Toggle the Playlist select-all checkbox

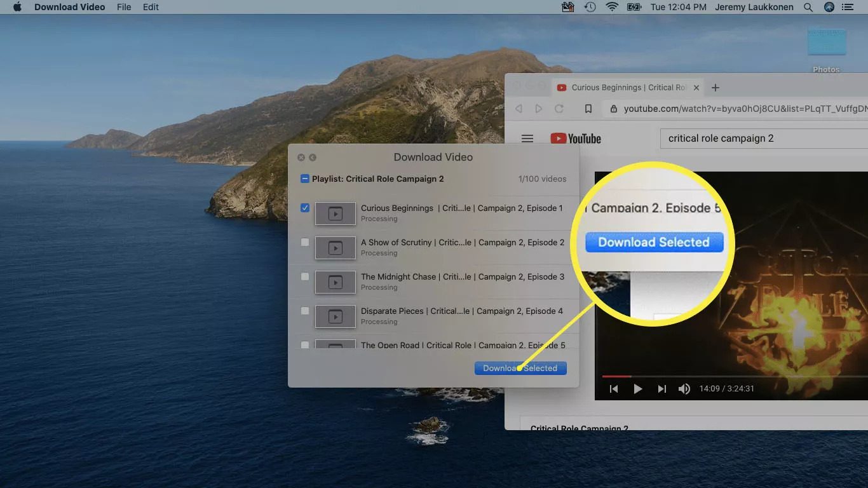tap(305, 179)
